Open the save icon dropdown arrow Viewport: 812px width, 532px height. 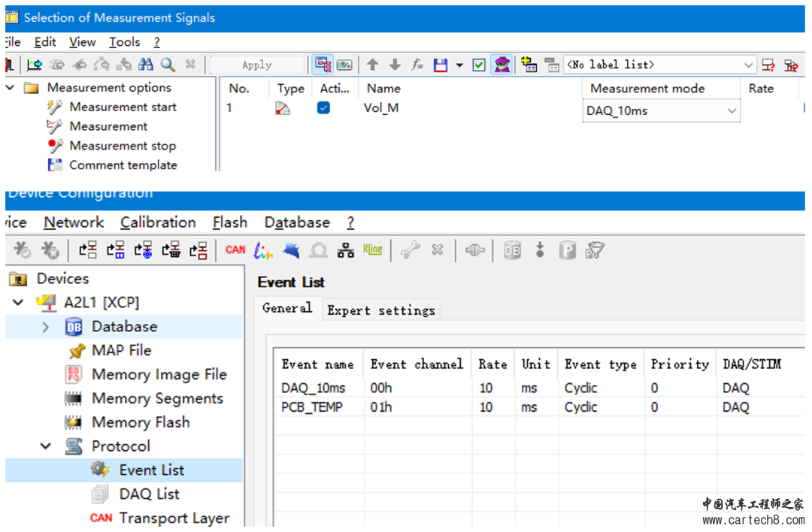click(x=459, y=65)
